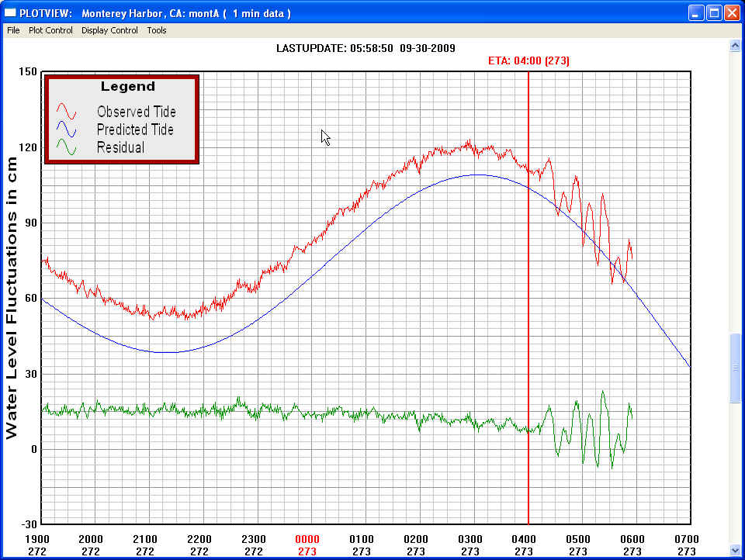The height and width of the screenshot is (560, 745).
Task: Click the '2000 272' time axis label
Action: (91, 545)
